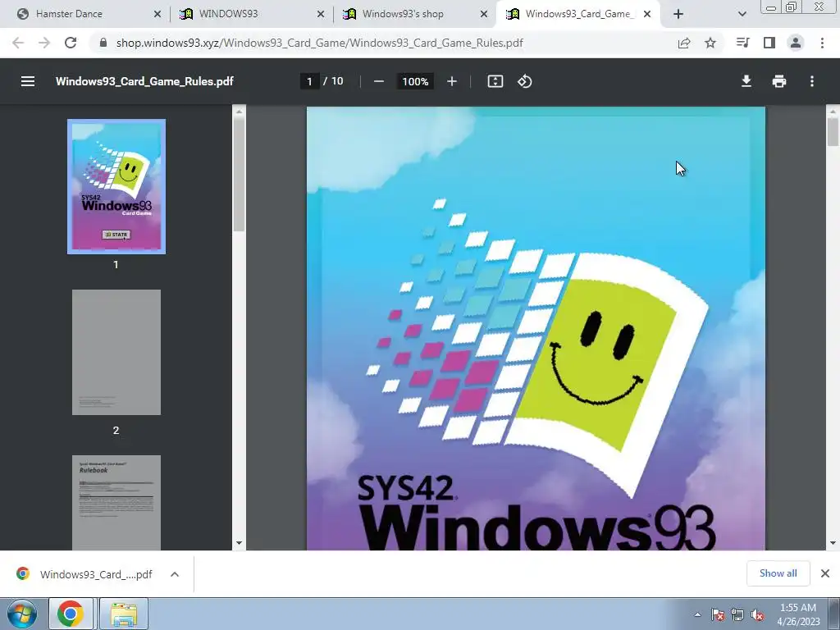Click the document scrollbar down arrow

click(x=833, y=543)
